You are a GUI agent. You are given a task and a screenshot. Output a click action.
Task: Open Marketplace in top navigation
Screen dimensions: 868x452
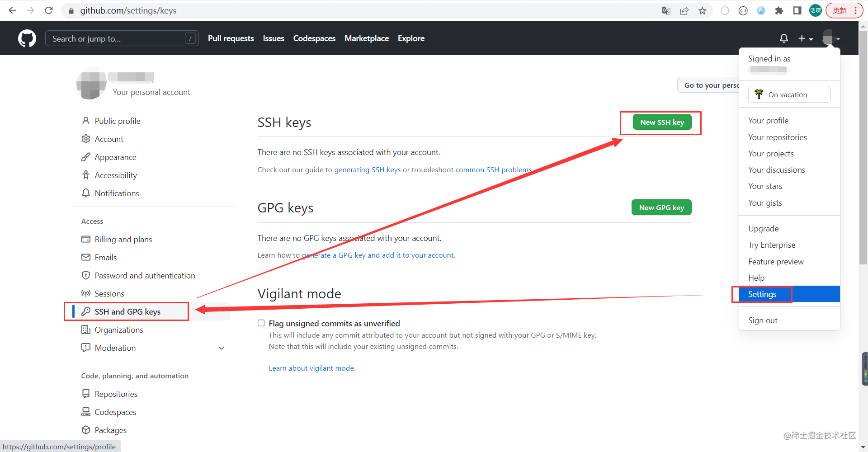coord(367,38)
